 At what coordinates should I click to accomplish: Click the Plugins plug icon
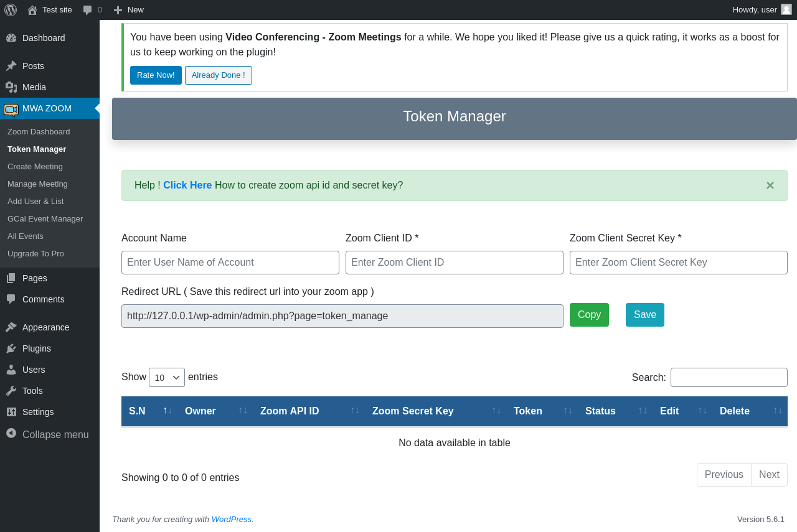coord(11,348)
